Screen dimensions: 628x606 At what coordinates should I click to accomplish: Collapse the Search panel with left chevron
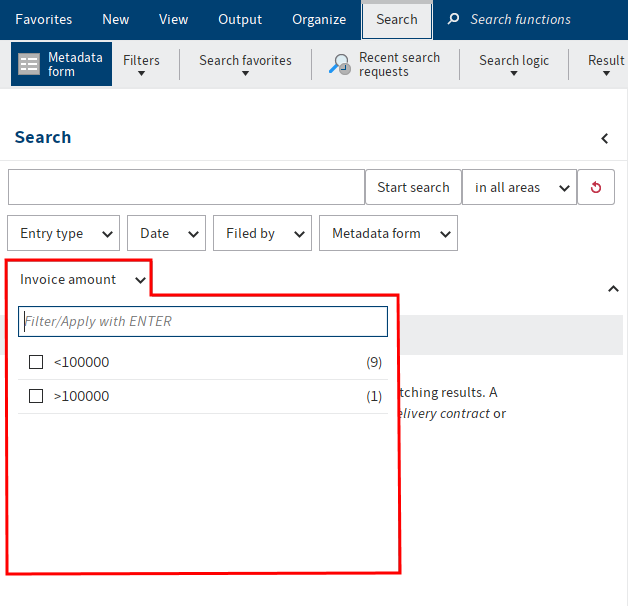tap(604, 138)
